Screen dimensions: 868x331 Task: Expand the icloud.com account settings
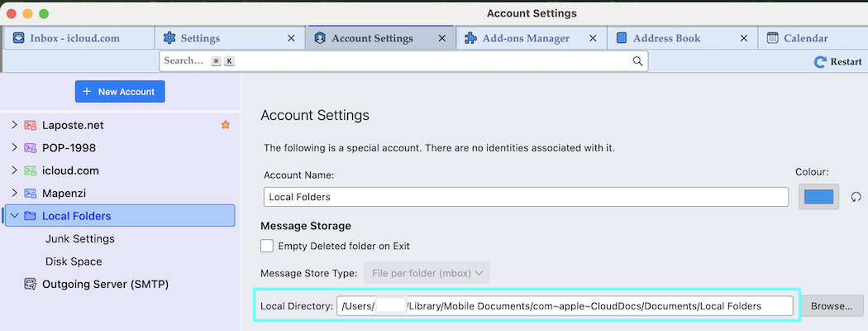(13, 170)
